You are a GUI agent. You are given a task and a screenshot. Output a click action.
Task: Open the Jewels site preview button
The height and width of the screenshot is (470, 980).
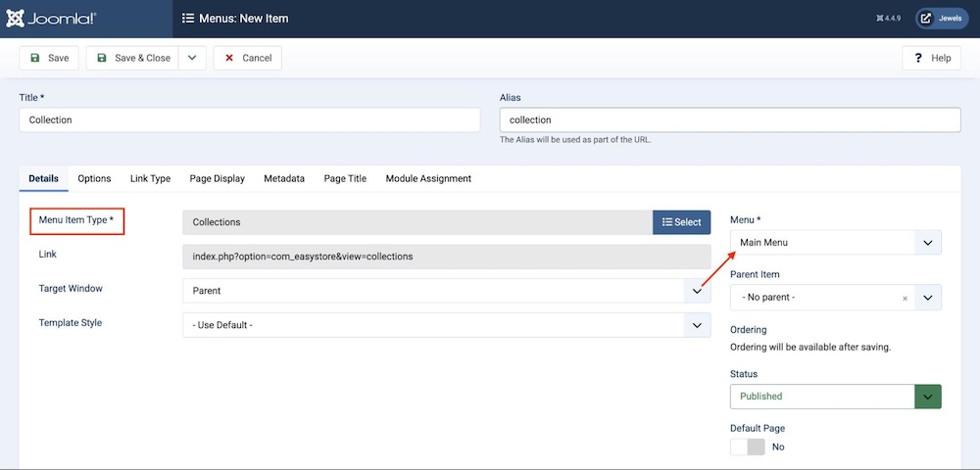point(941,19)
